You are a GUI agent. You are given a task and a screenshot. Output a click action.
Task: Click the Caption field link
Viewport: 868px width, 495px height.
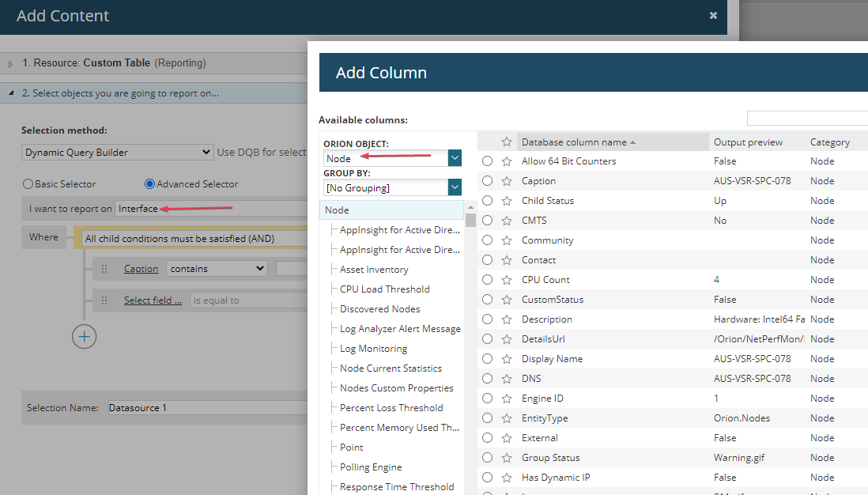click(x=142, y=269)
